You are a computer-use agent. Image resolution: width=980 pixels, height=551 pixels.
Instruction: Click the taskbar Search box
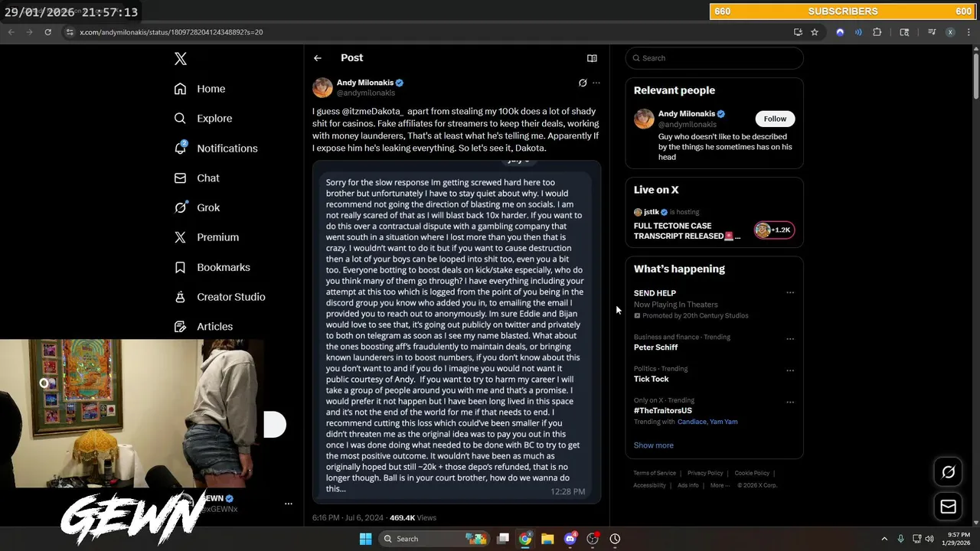point(434,539)
